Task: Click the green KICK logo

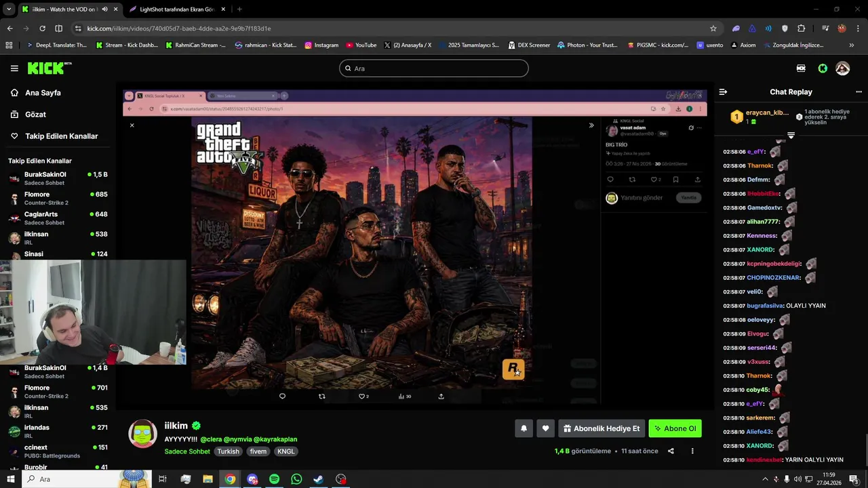Action: (49, 68)
